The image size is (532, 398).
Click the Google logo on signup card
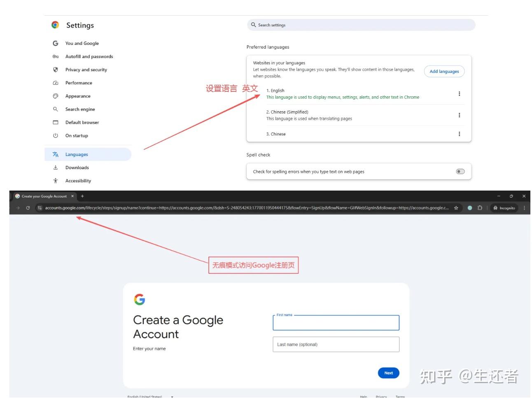140,299
